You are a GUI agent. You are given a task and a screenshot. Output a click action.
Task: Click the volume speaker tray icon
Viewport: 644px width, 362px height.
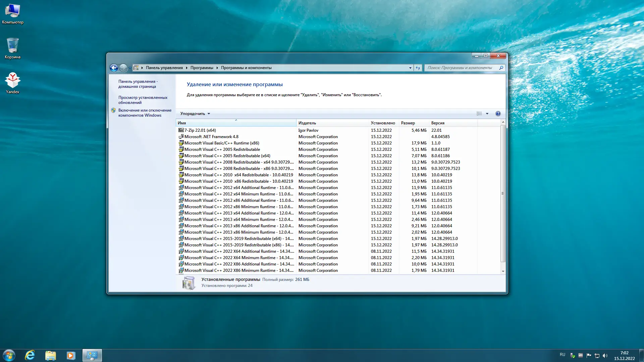pyautogui.click(x=605, y=356)
